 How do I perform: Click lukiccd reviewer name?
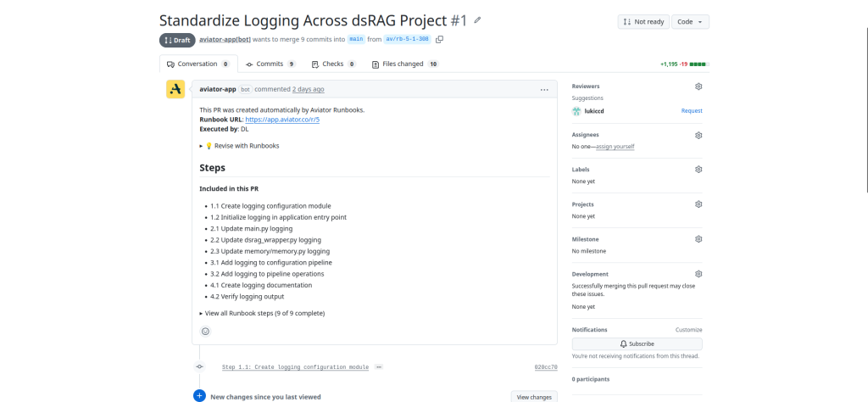594,111
